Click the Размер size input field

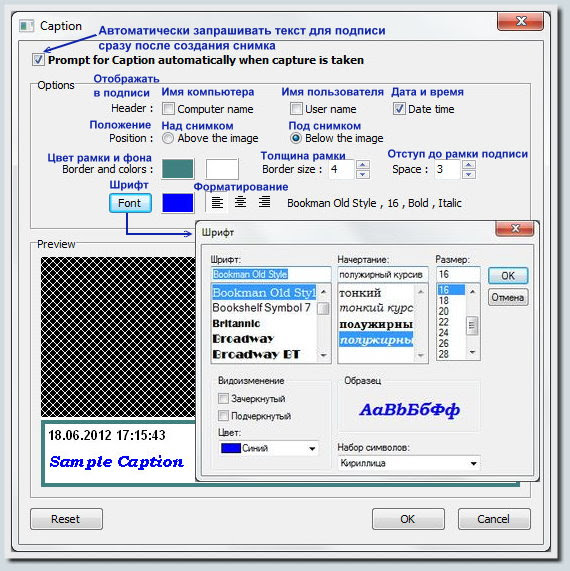pos(458,274)
